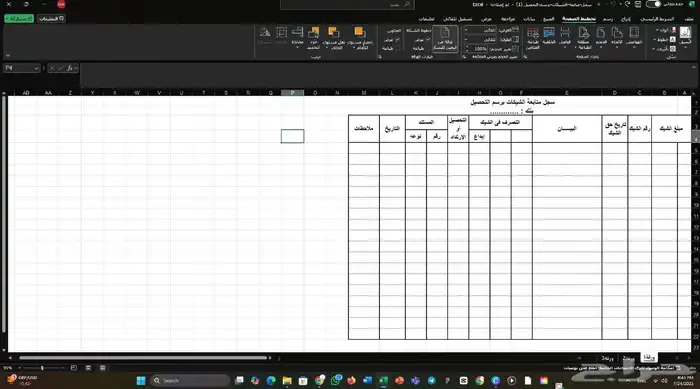
Task: Open the Name Box dropdown arrow
Action: 36,68
